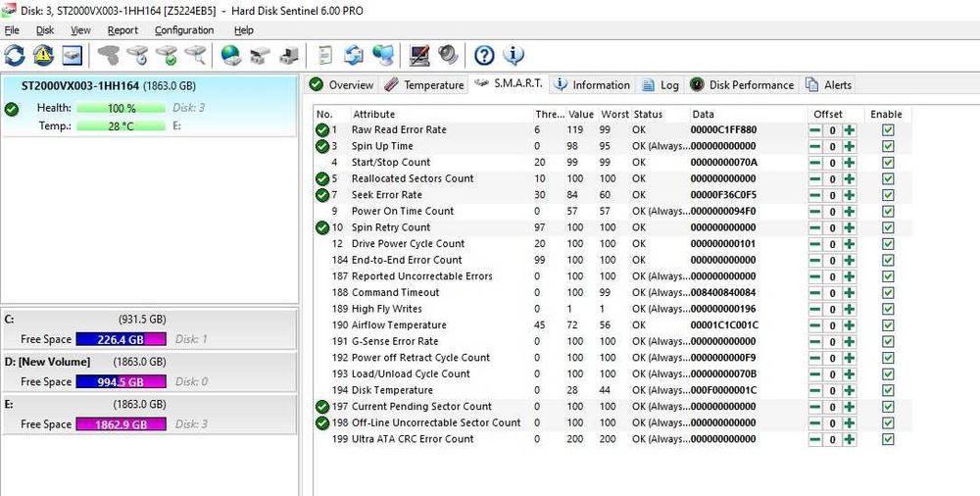Switch to the Overview tab

[x=342, y=85]
